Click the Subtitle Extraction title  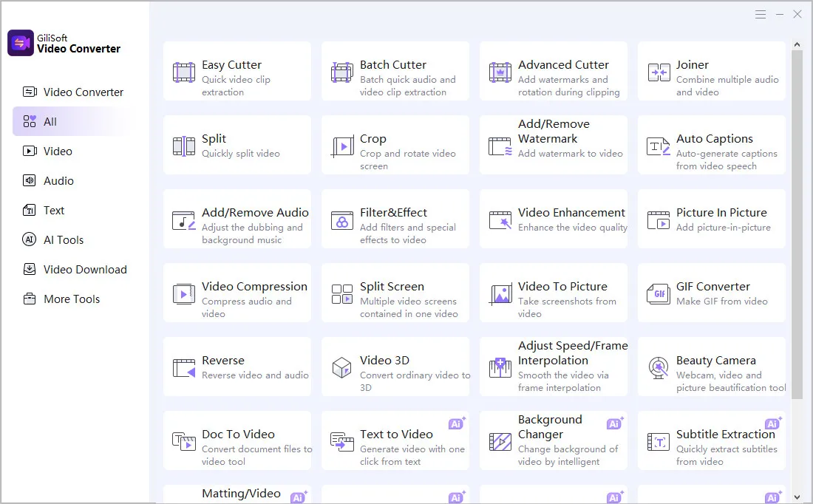click(725, 434)
